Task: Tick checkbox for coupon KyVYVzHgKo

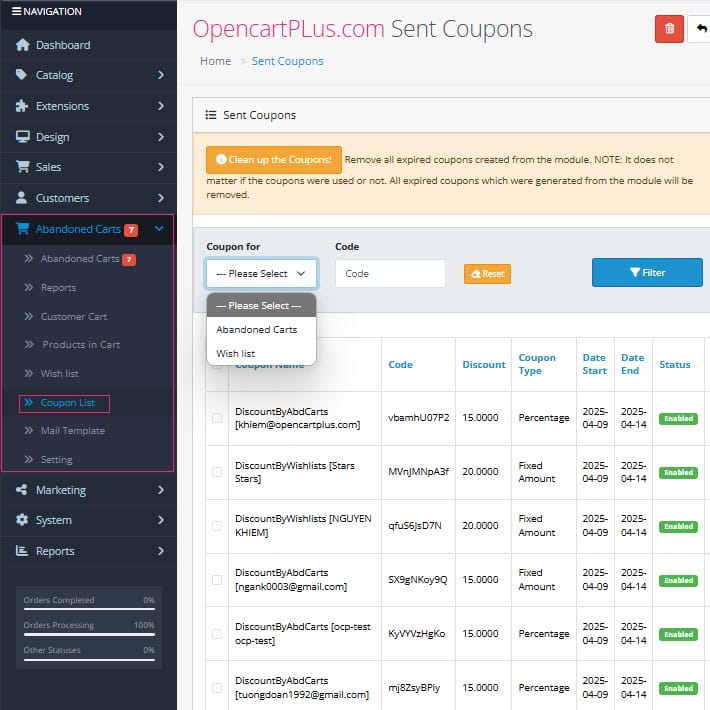Action: coord(217,633)
